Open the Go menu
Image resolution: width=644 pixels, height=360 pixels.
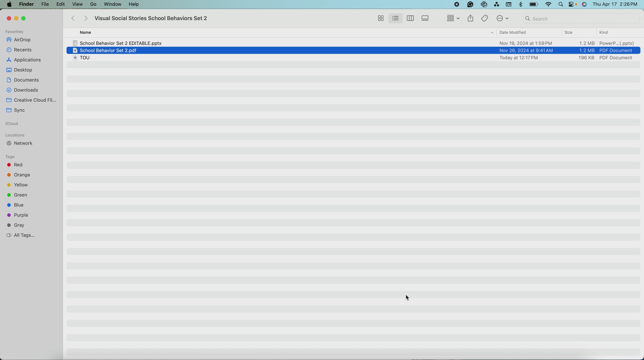click(x=93, y=4)
